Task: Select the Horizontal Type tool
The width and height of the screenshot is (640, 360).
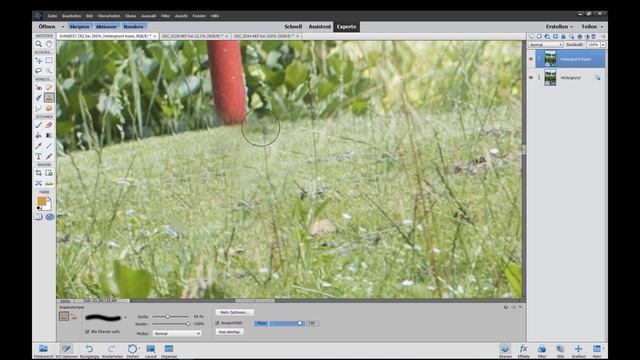Action: coord(38,156)
